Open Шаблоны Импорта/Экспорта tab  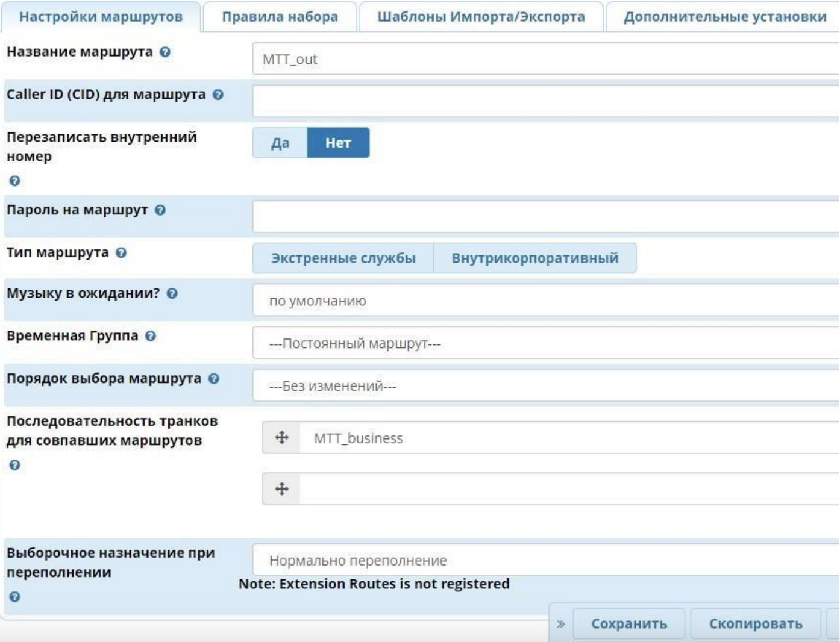481,17
